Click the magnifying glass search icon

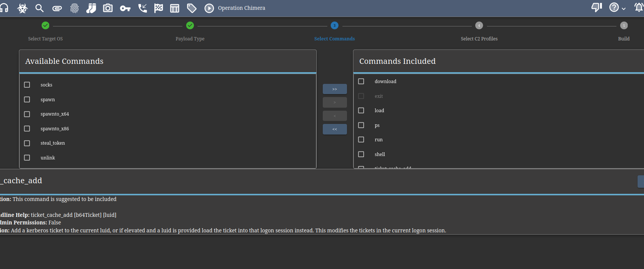pos(39,8)
